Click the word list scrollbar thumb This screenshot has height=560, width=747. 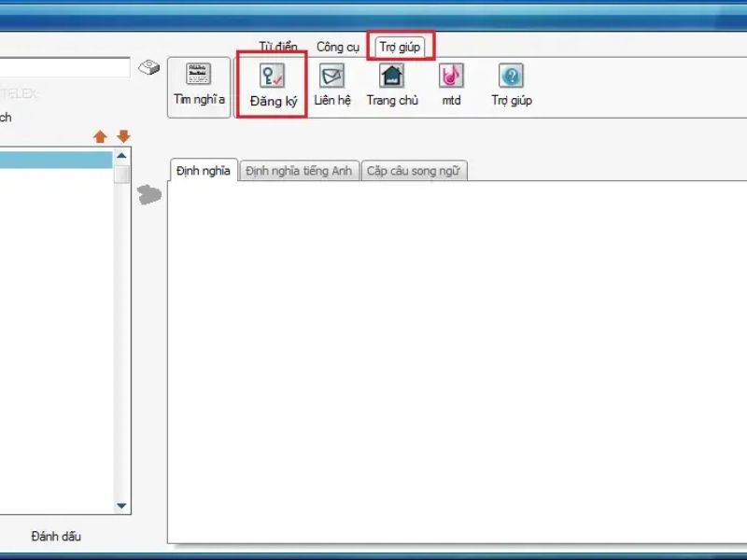pyautogui.click(x=122, y=174)
